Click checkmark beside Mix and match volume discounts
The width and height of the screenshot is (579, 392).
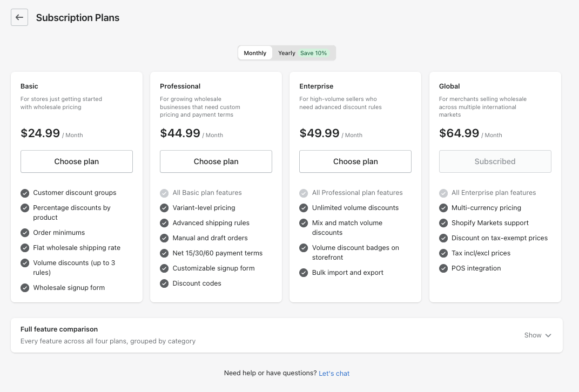click(304, 224)
